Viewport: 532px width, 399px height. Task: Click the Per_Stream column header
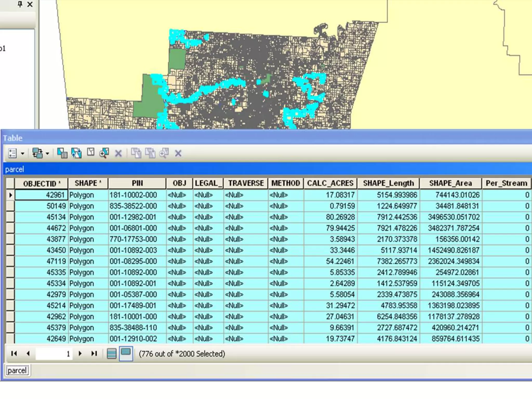pos(506,183)
